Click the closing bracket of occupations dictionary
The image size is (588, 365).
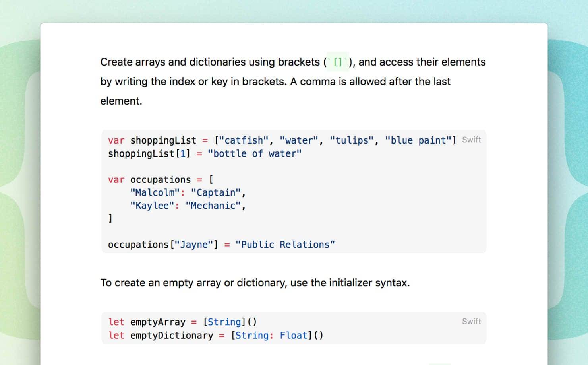point(110,218)
